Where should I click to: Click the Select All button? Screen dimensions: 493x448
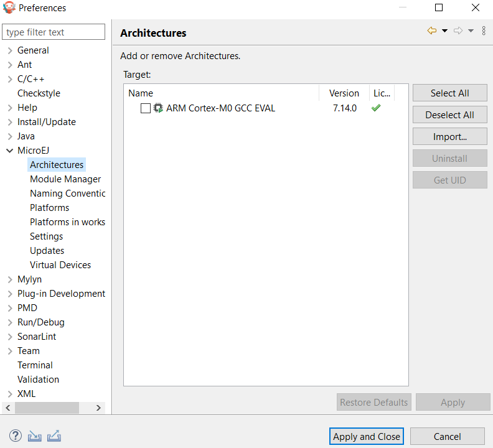pyautogui.click(x=449, y=93)
